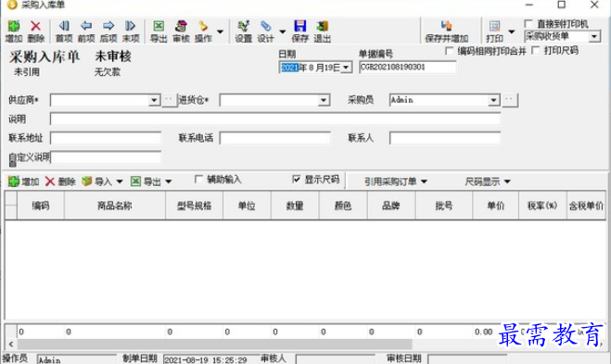The width and height of the screenshot is (611, 364).
Task: Expand the 打印 dropdown arrow
Action: pos(512,31)
